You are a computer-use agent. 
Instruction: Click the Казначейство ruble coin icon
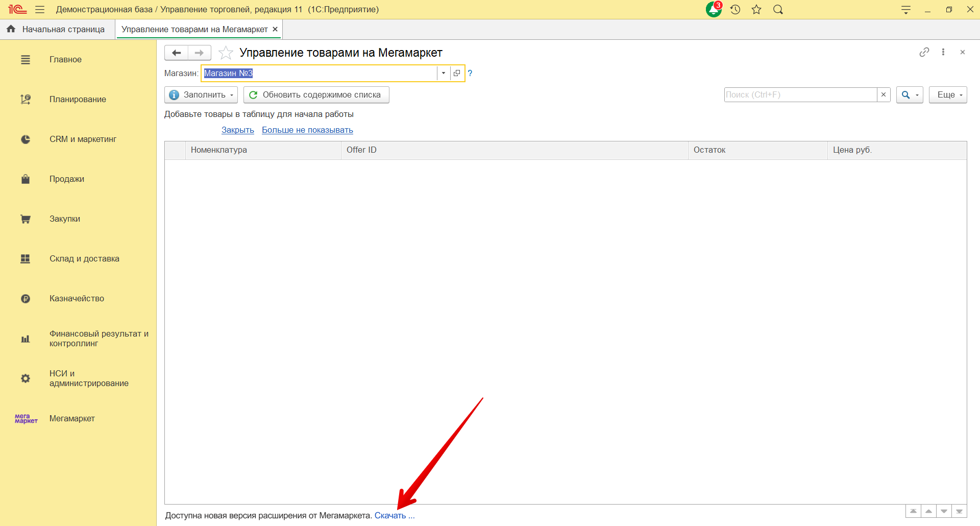tap(26, 299)
